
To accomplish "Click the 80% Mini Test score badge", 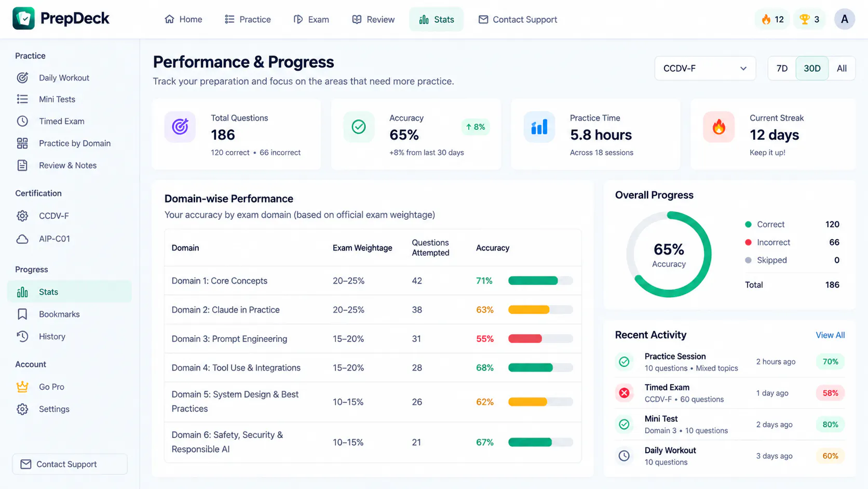I will pos(830,425).
